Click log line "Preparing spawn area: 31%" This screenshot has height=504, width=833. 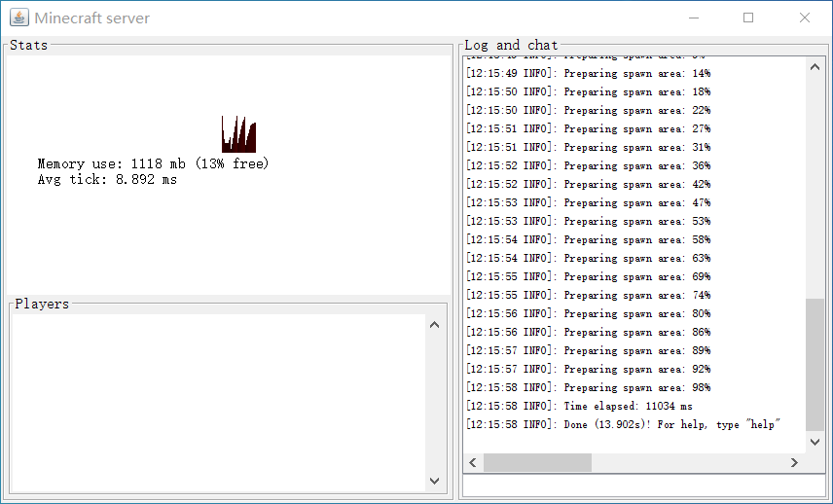tap(588, 147)
